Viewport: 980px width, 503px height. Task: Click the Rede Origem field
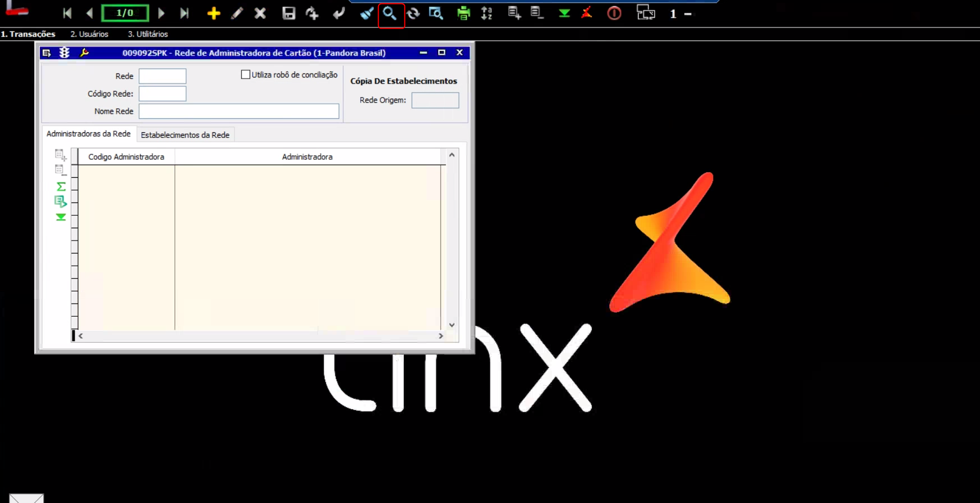tap(435, 100)
